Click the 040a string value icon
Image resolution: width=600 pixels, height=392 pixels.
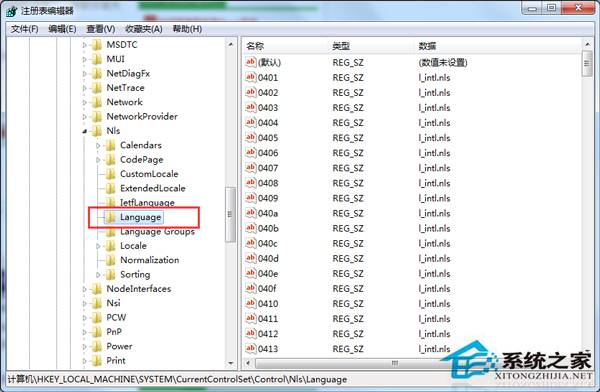(x=251, y=213)
